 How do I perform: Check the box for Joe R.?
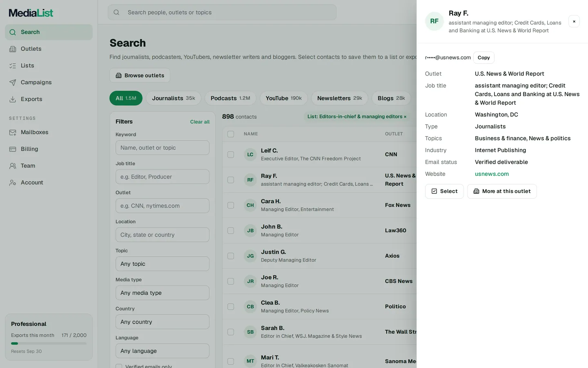pos(231,281)
